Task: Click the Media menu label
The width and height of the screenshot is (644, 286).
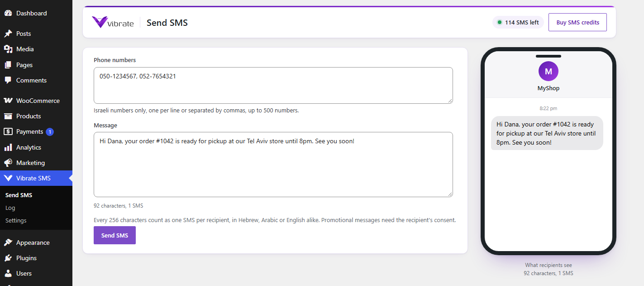Action: click(x=25, y=49)
